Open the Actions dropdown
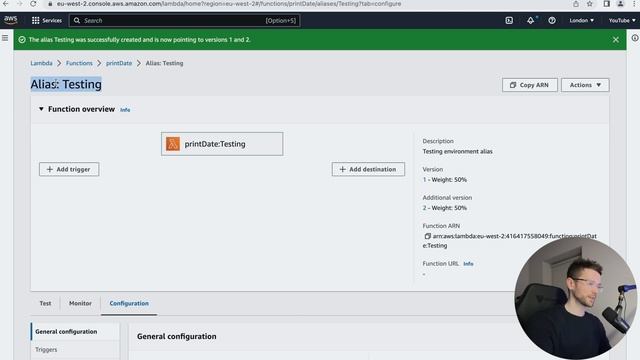This screenshot has height=360, width=640. pyautogui.click(x=585, y=85)
